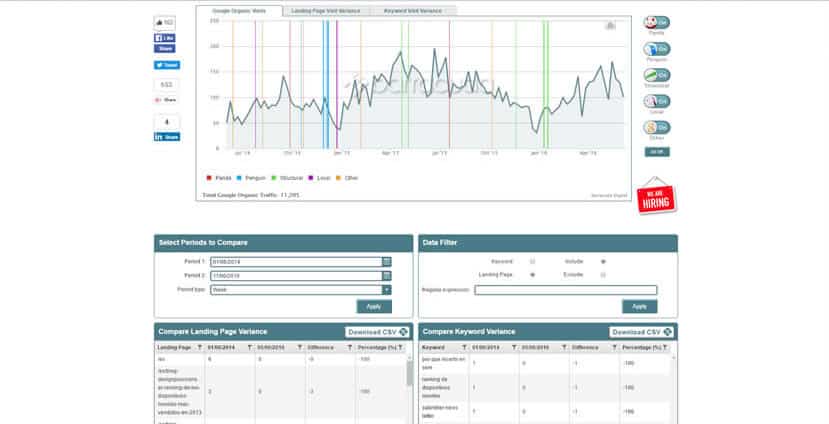Click the Twitter Tweet button
The height and width of the screenshot is (424, 829).
(x=167, y=65)
